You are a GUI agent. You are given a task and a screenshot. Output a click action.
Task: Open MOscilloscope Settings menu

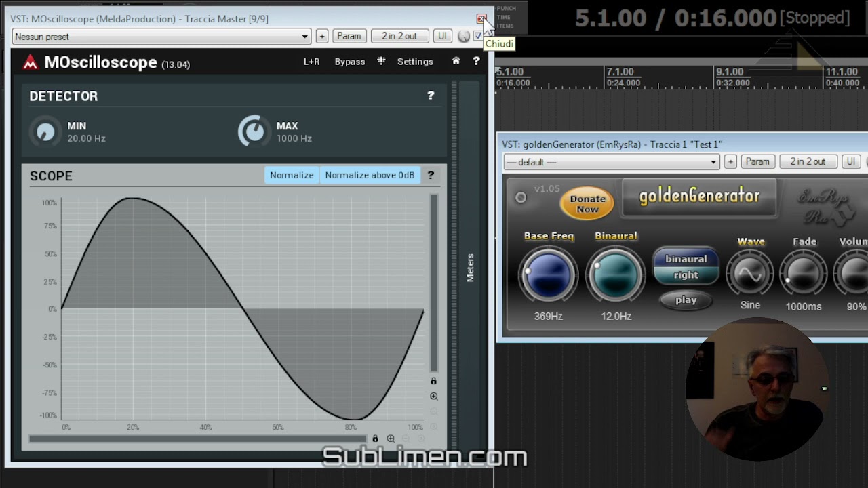pos(415,62)
